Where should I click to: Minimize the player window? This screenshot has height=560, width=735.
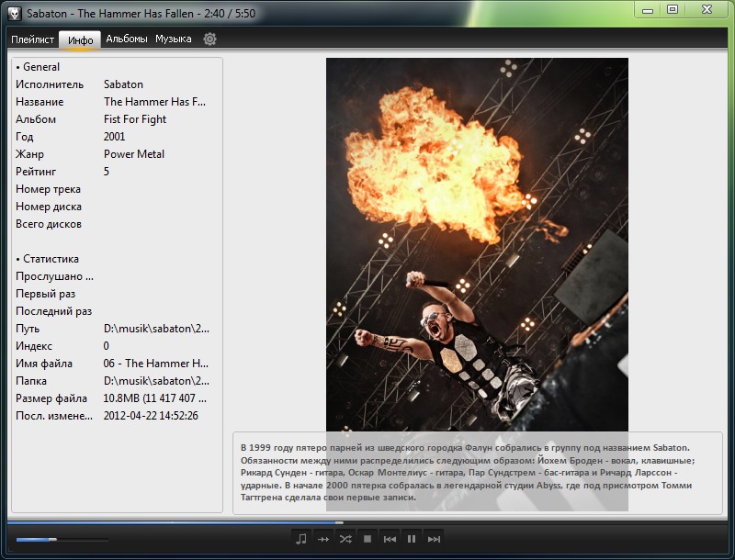point(648,10)
